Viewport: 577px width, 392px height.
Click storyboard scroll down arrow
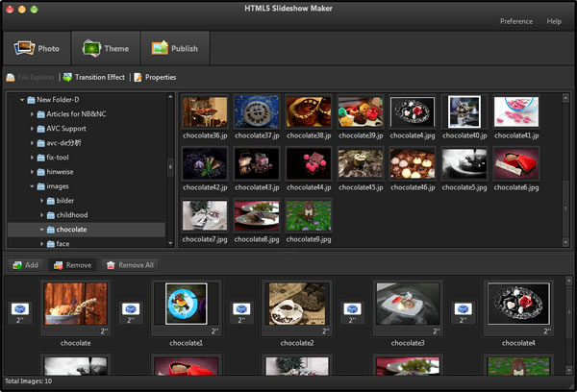pyautogui.click(x=568, y=370)
